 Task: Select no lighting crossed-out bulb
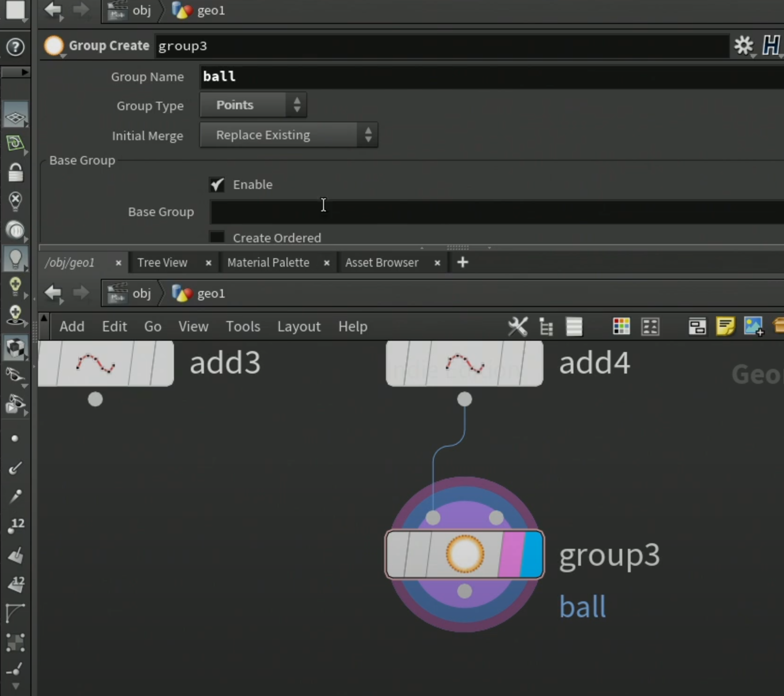coord(15,202)
